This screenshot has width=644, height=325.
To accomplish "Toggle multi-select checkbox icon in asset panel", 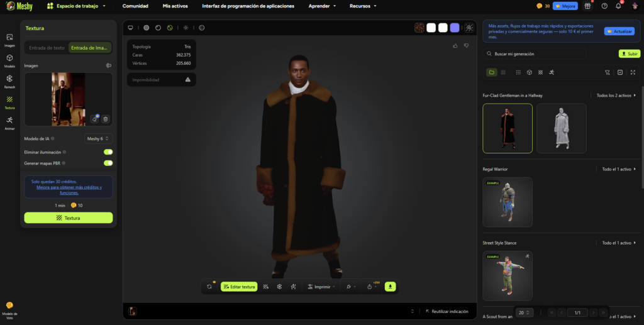I will pos(620,72).
